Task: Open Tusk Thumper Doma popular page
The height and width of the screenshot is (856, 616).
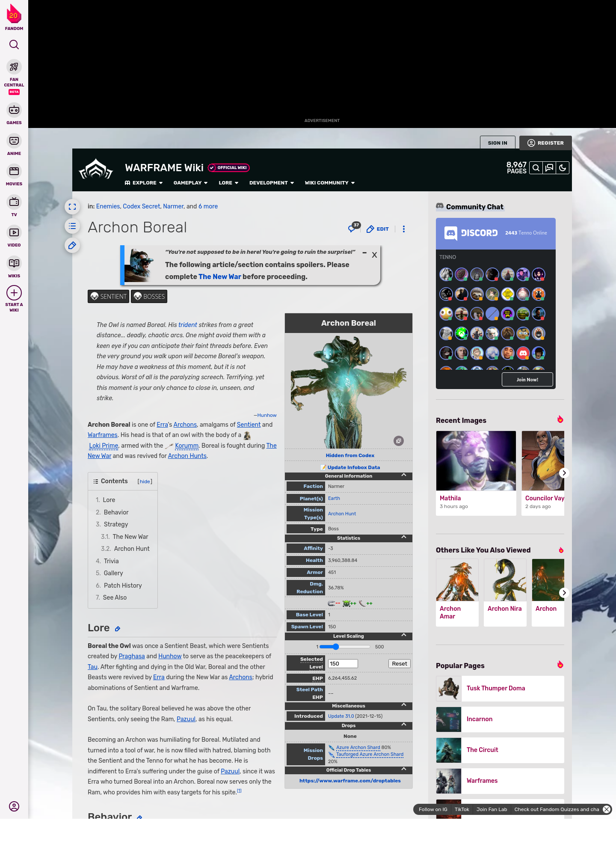Action: (x=500, y=688)
